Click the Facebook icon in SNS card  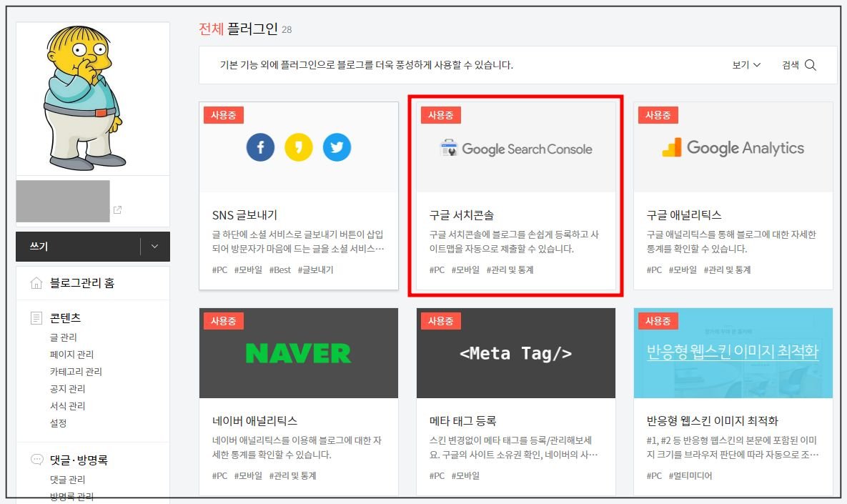coord(260,147)
